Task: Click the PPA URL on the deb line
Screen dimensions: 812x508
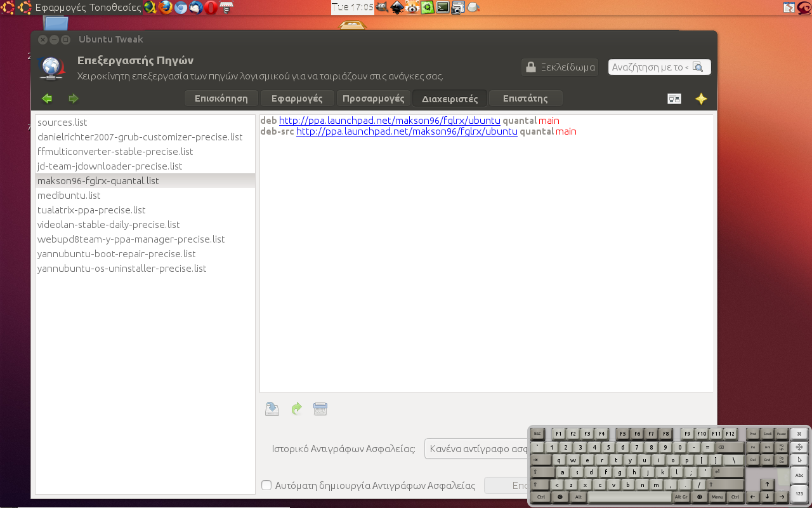Action: tap(390, 121)
